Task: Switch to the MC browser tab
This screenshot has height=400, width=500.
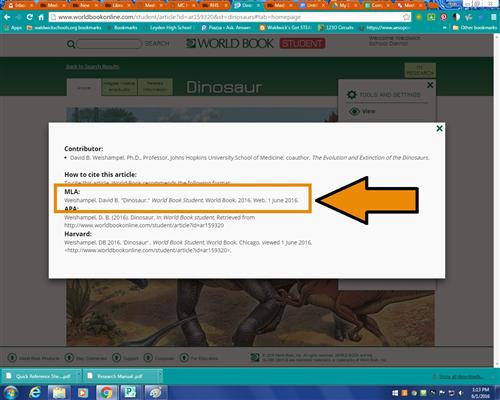Action: [182, 5]
